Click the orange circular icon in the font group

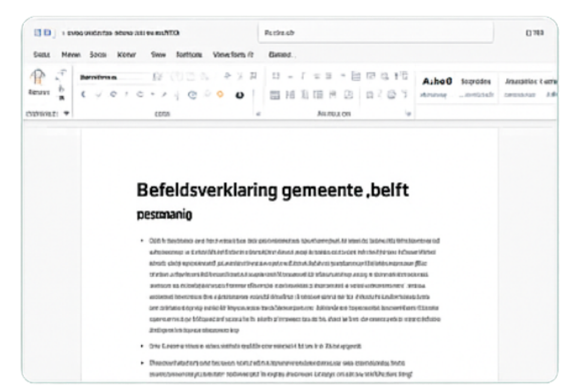[x=220, y=95]
